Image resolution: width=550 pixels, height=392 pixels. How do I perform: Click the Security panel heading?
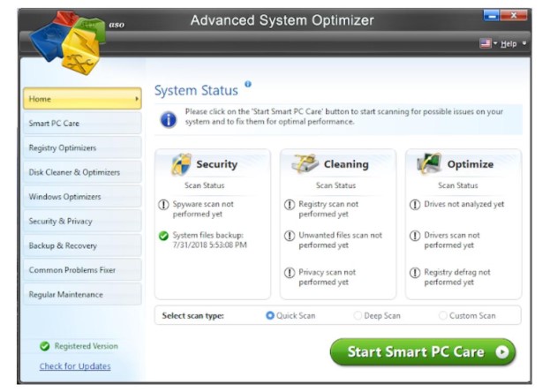[x=217, y=164]
